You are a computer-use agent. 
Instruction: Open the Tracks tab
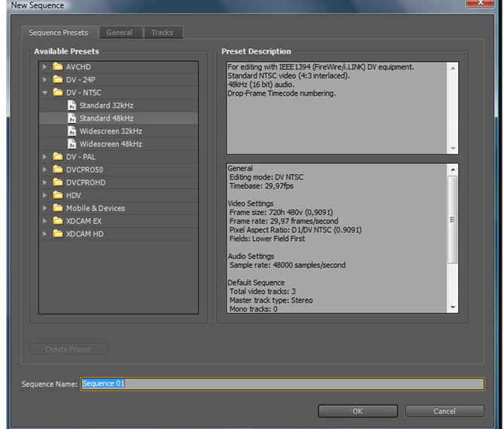pos(162,32)
